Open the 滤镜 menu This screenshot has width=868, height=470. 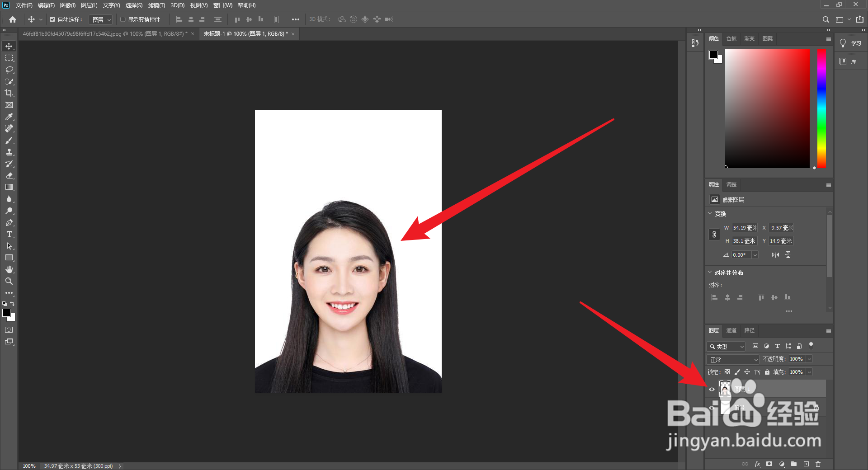[x=156, y=5]
